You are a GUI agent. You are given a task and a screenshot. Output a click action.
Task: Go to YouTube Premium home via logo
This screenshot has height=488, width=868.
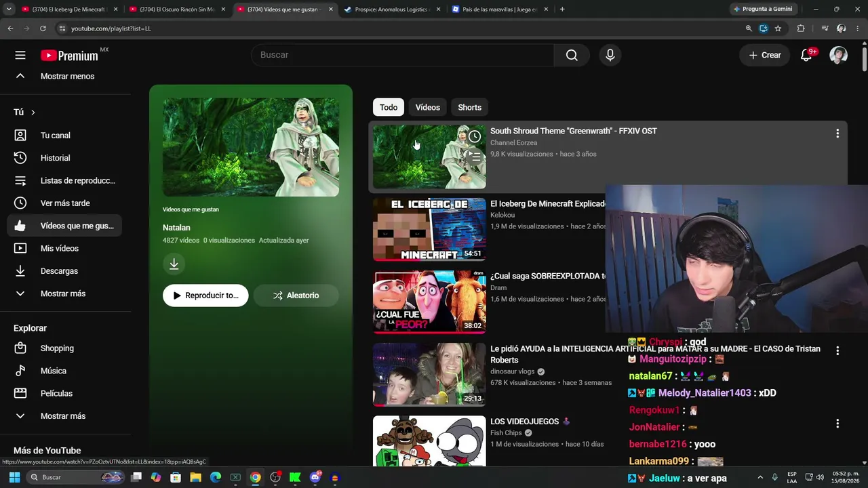tap(70, 56)
